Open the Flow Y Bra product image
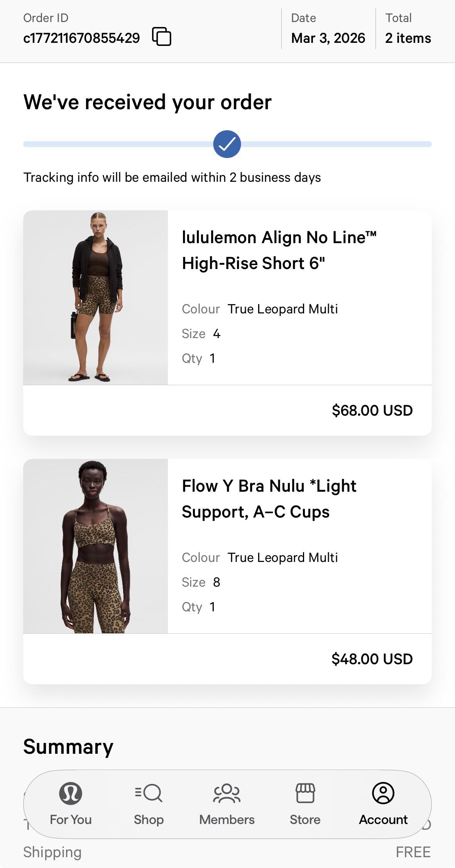This screenshot has height=868, width=455. [96, 546]
